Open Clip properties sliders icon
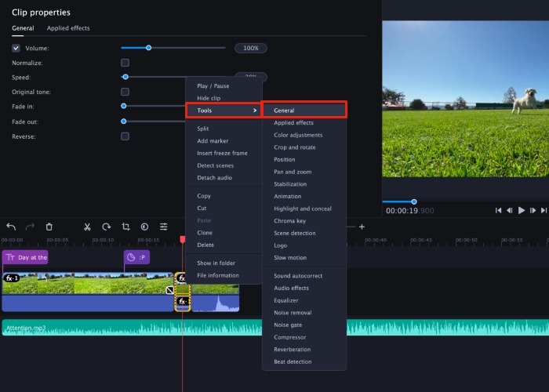 click(x=163, y=227)
